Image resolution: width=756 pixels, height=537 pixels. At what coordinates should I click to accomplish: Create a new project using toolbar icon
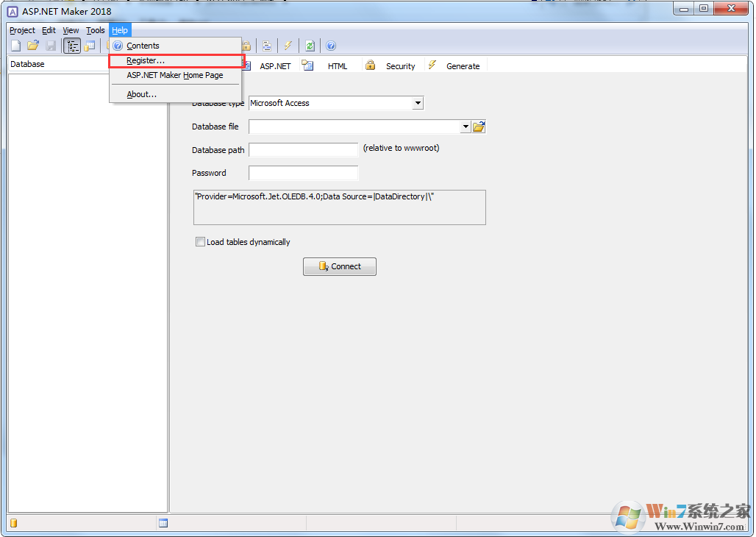point(15,46)
